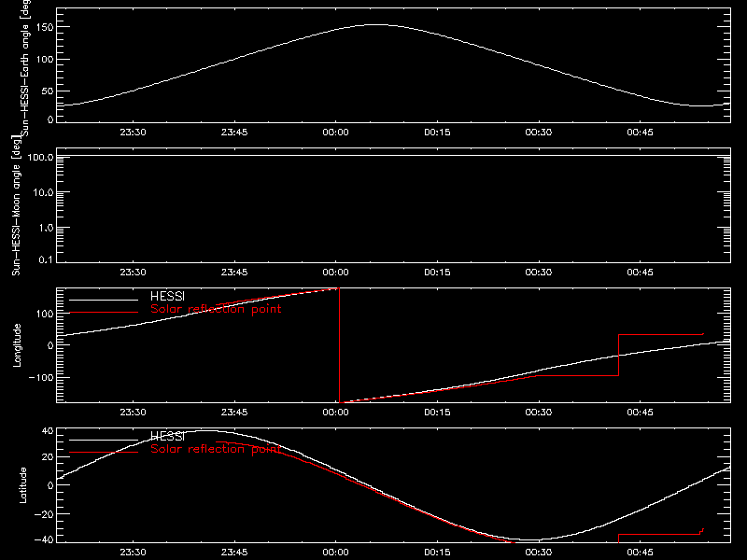The height and width of the screenshot is (560, 747).
Task: Click white HESSI legend text in latitude plot
Action: pyautogui.click(x=167, y=436)
